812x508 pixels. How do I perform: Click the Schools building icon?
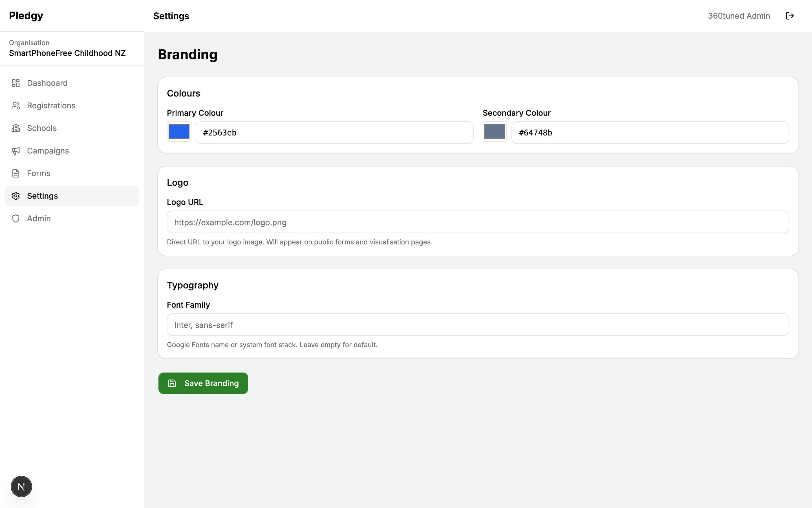pos(16,128)
